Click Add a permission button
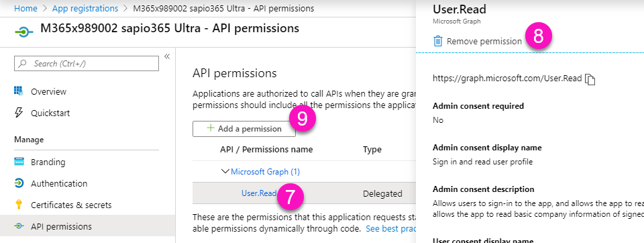The image size is (644, 243). click(x=244, y=129)
